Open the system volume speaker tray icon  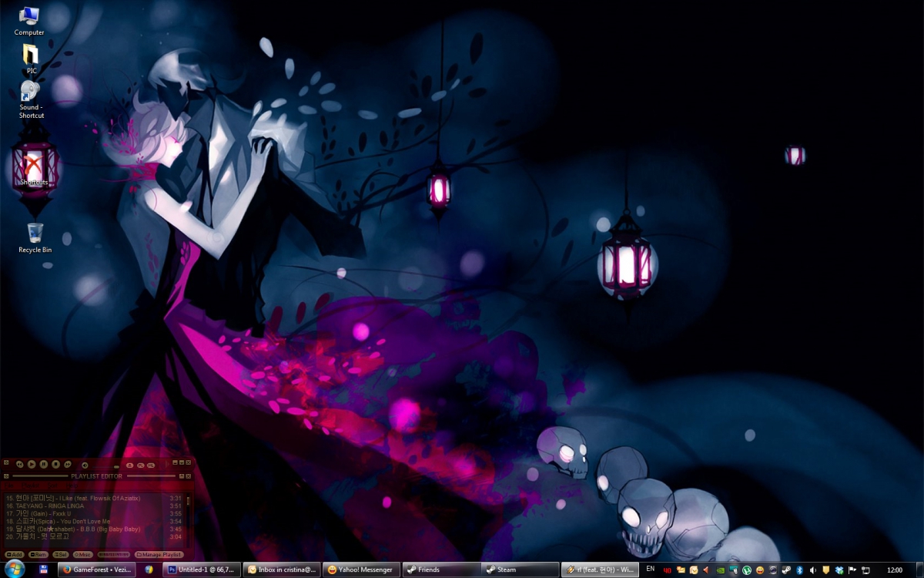pos(813,570)
